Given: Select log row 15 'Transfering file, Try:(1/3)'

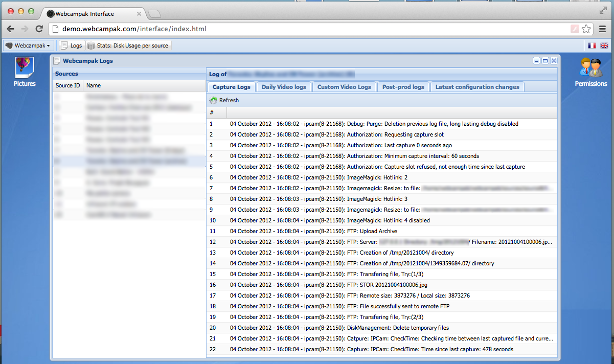Looking at the screenshot, I should click(382, 274).
